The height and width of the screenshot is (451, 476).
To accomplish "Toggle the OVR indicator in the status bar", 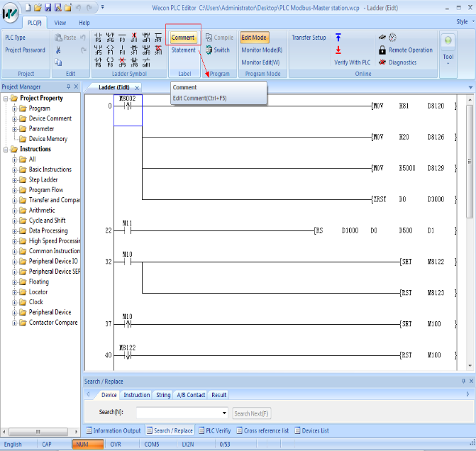I will click(x=116, y=444).
